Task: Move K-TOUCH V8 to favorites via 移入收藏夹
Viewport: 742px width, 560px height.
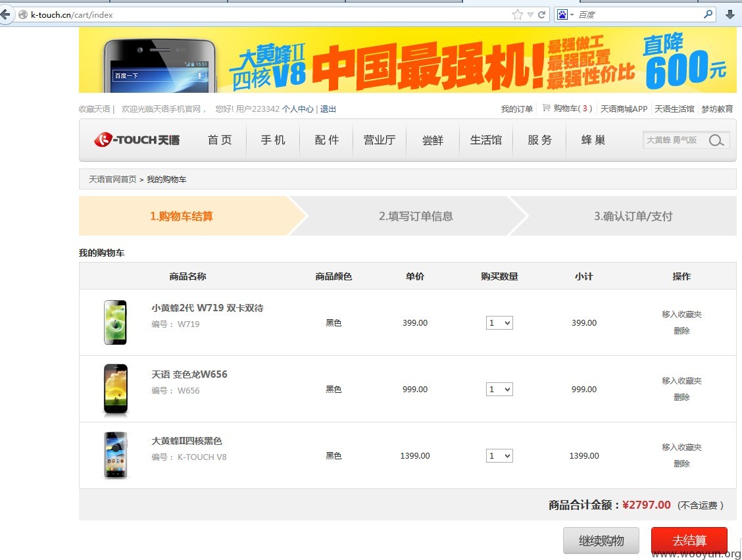Action: tap(681, 447)
